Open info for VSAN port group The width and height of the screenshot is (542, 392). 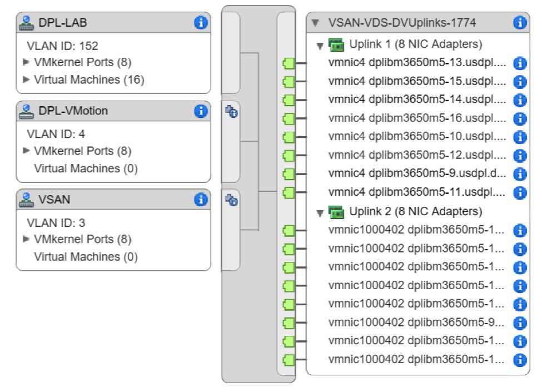coord(201,200)
